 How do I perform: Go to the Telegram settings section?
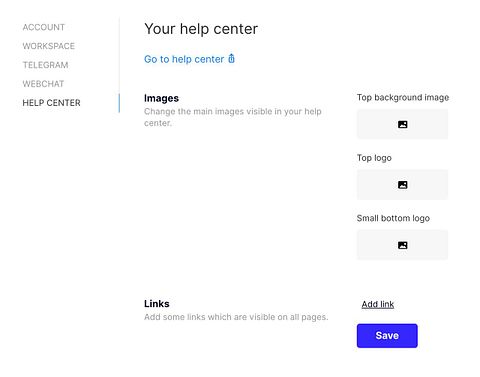pos(45,65)
